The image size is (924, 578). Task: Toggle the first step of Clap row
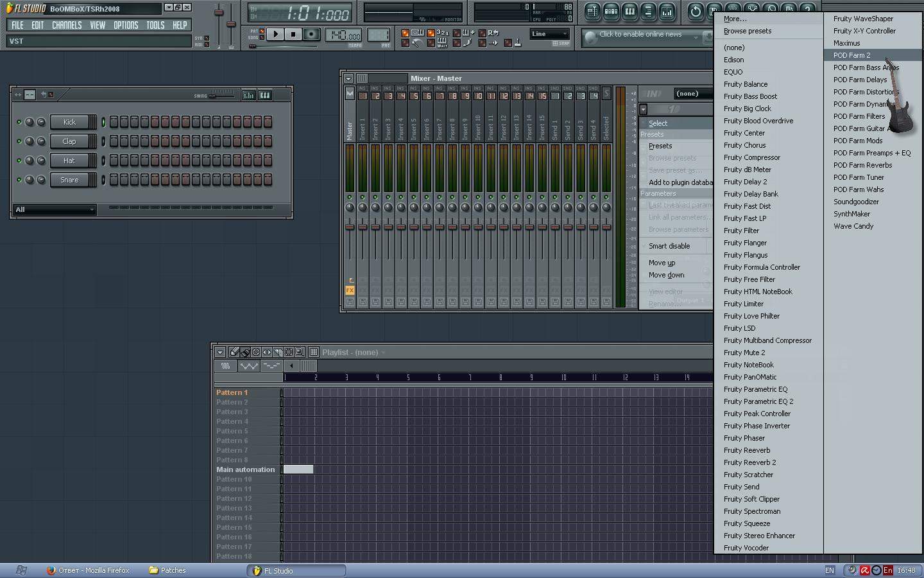(114, 141)
